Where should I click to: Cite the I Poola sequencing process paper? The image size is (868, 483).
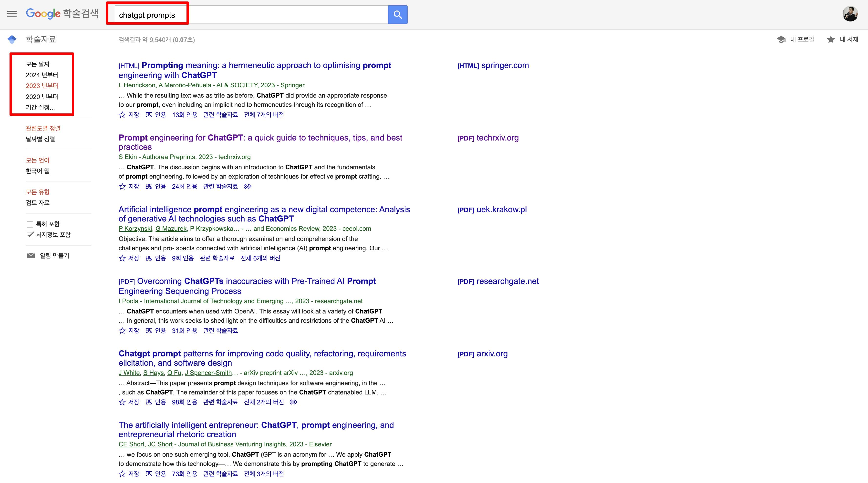(x=156, y=331)
